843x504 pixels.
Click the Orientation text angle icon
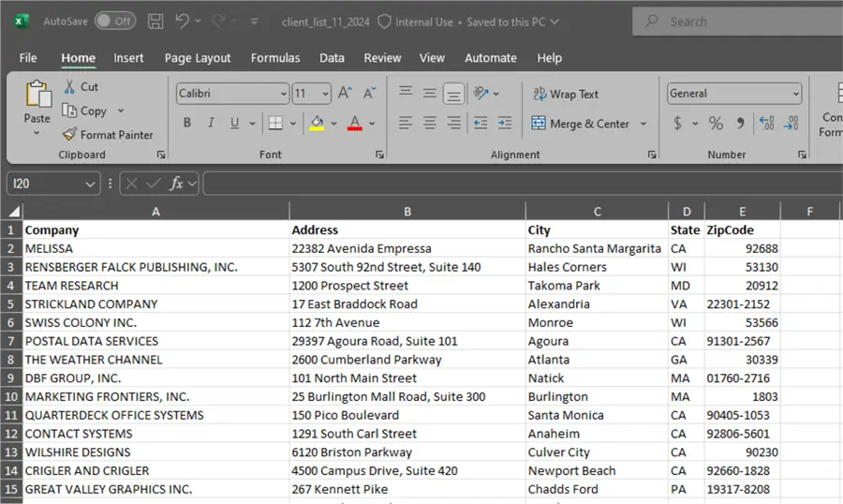pos(481,93)
